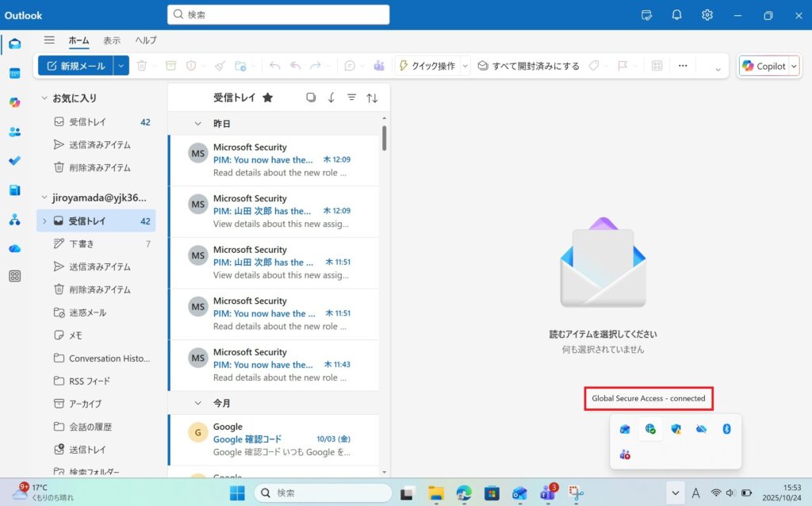Open the 新規メール dropdown arrow
Viewport: 812px width, 506px height.
[x=121, y=66]
